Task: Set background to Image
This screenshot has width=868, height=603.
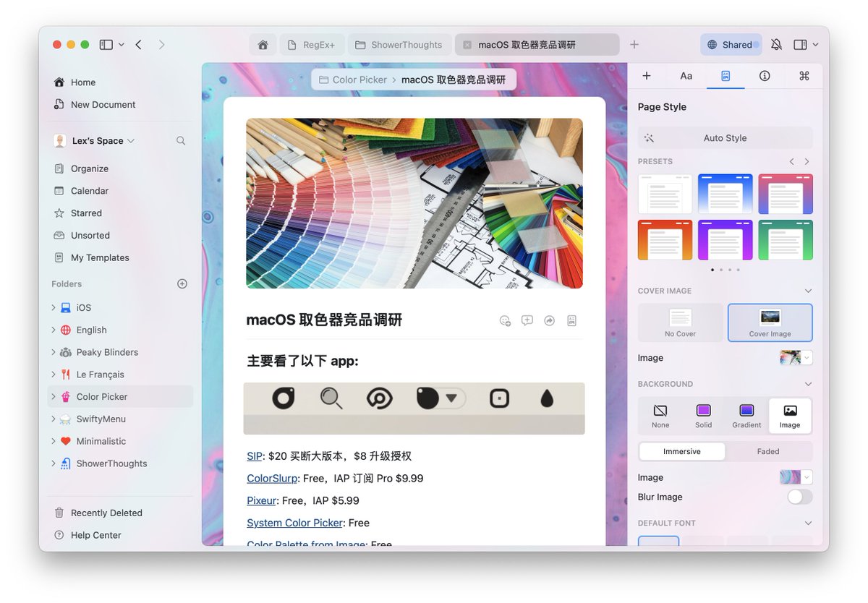Action: pos(790,416)
